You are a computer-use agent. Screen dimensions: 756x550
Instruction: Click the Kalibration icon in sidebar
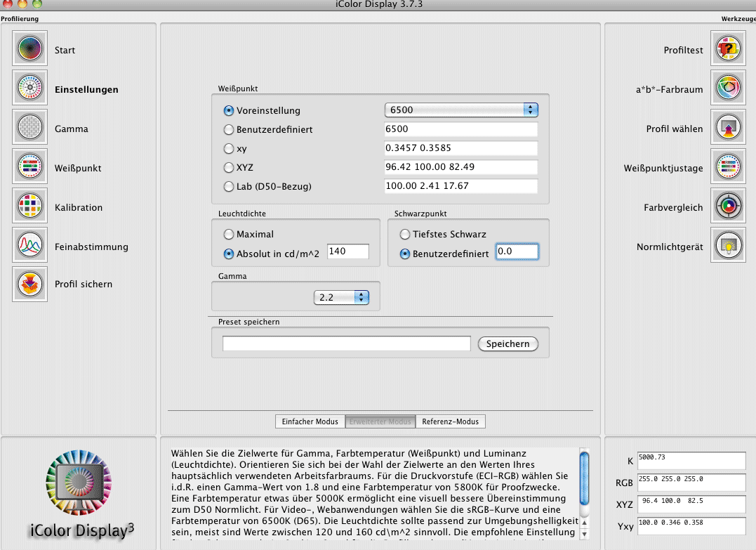point(29,207)
